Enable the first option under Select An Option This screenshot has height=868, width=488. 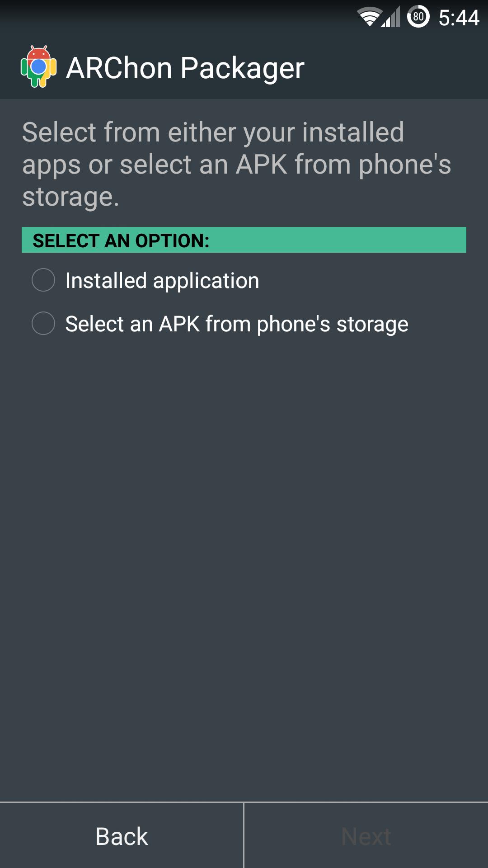(x=43, y=280)
